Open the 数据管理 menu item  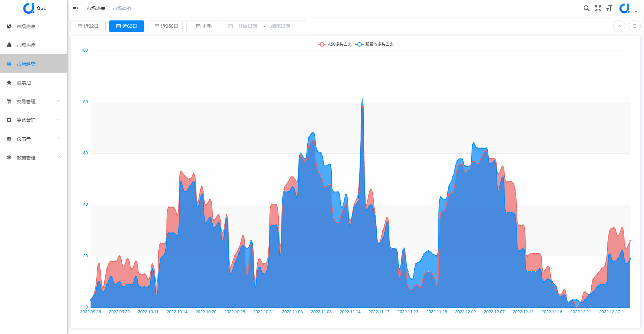[34, 157]
